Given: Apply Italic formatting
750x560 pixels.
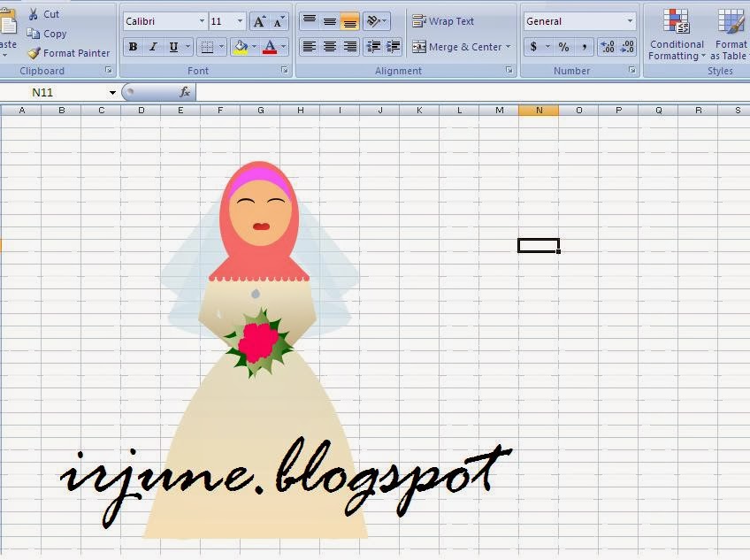Looking at the screenshot, I should click(151, 47).
